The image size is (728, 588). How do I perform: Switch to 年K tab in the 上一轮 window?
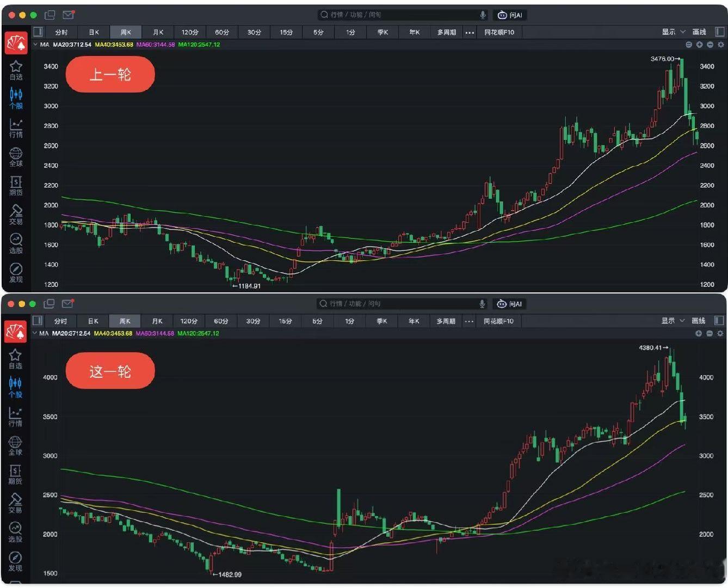415,32
